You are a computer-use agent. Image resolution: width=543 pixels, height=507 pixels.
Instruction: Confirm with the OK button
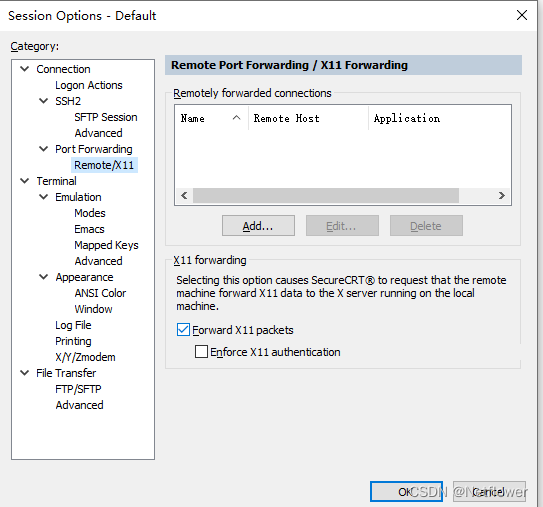(x=406, y=491)
